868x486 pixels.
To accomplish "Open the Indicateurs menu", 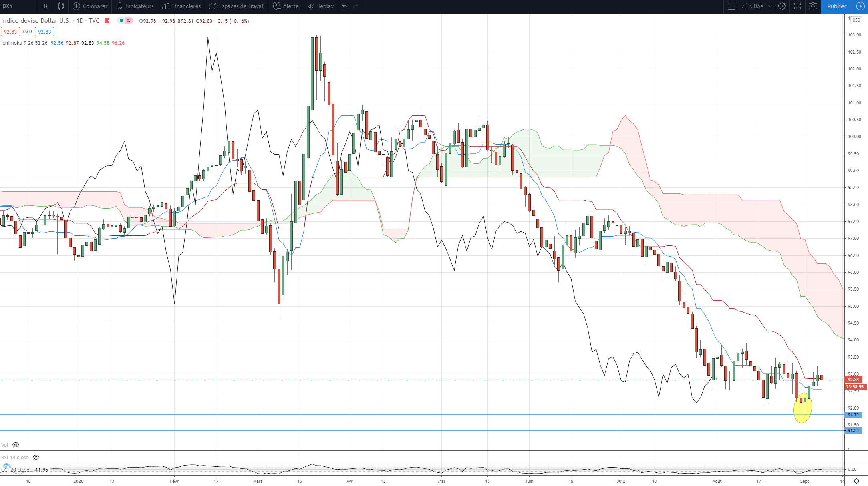I will [135, 6].
